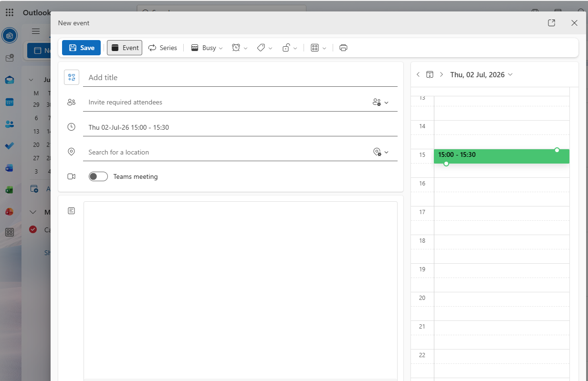Save the new event

[x=82, y=48]
